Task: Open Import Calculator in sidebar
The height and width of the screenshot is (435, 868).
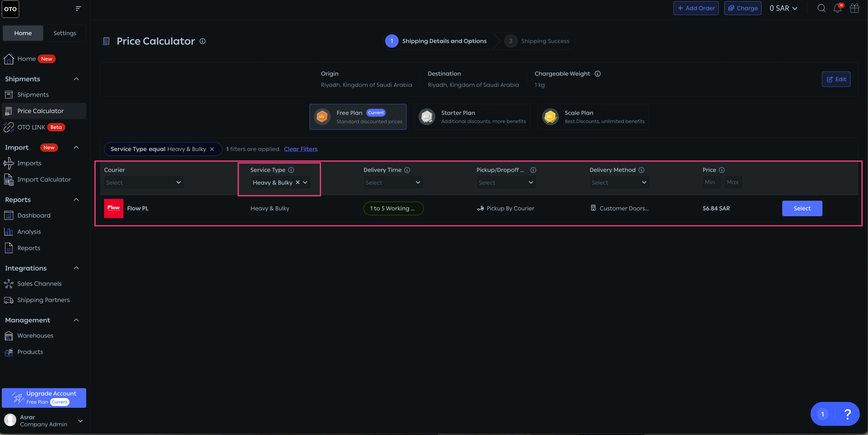Action: click(44, 179)
